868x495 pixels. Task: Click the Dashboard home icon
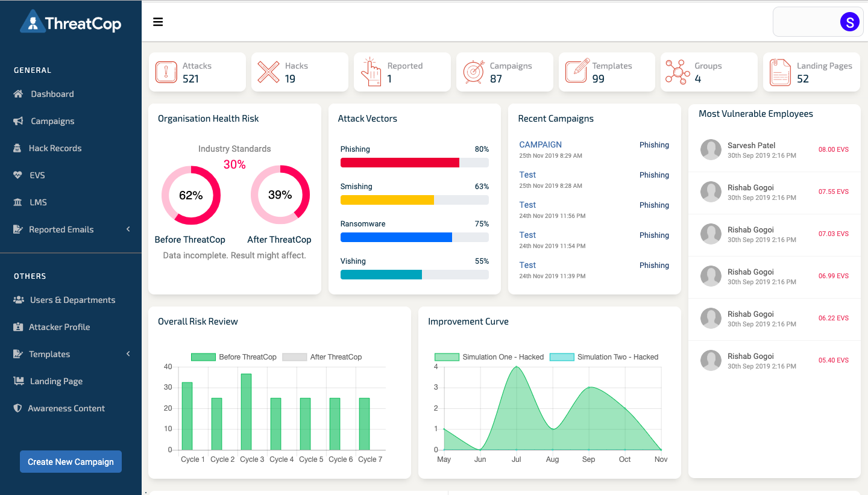coord(18,94)
